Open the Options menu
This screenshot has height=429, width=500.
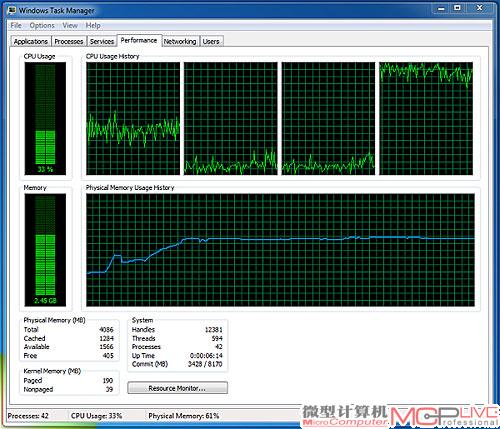42,25
